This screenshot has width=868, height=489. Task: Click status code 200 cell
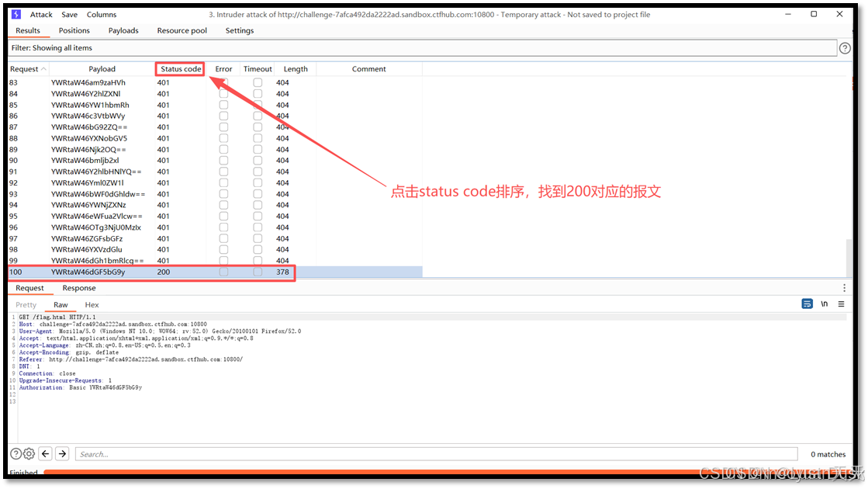(164, 272)
